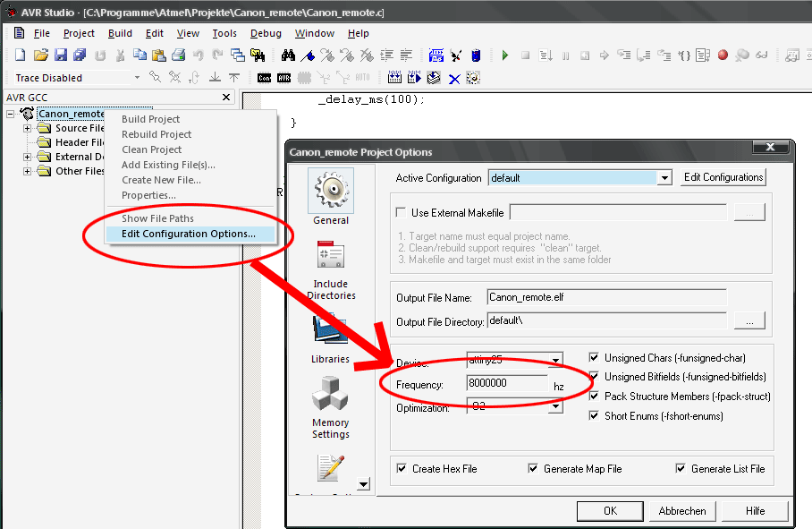Open the Device dropdown list
Screen dimensions: 812x529
point(555,360)
